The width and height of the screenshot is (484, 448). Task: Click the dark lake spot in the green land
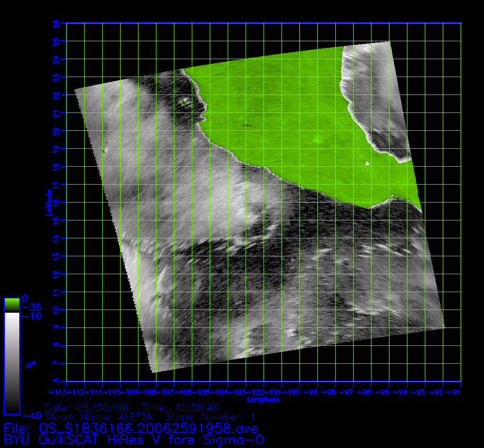click(246, 125)
